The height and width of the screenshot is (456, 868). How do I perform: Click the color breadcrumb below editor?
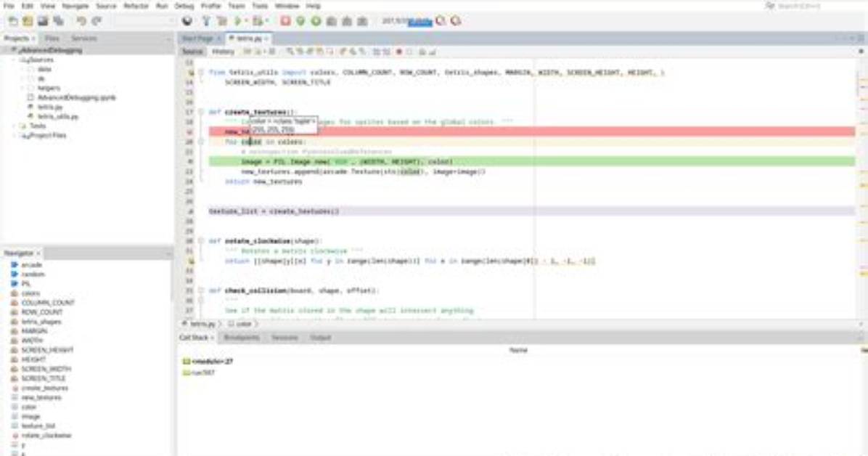242,324
